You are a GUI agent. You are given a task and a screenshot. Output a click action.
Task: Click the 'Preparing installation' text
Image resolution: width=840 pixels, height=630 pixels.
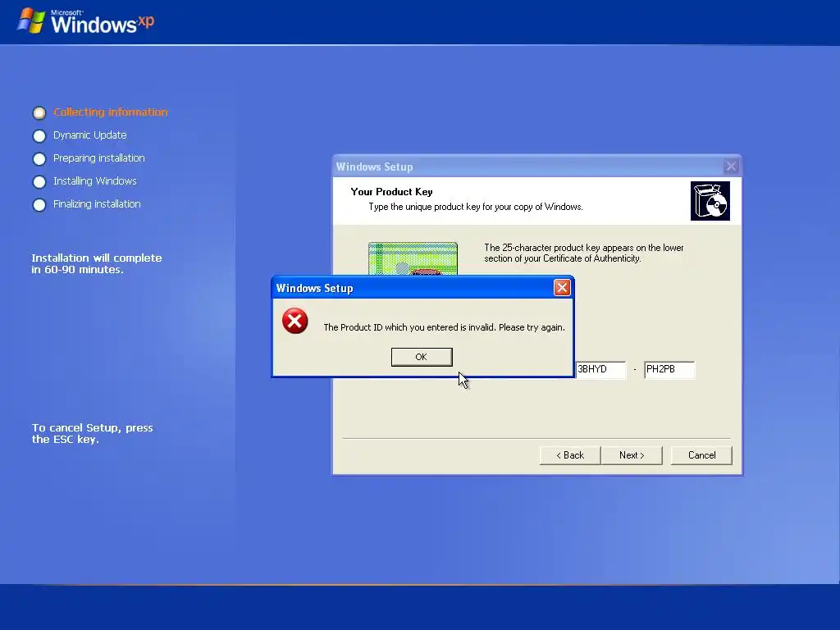point(99,158)
